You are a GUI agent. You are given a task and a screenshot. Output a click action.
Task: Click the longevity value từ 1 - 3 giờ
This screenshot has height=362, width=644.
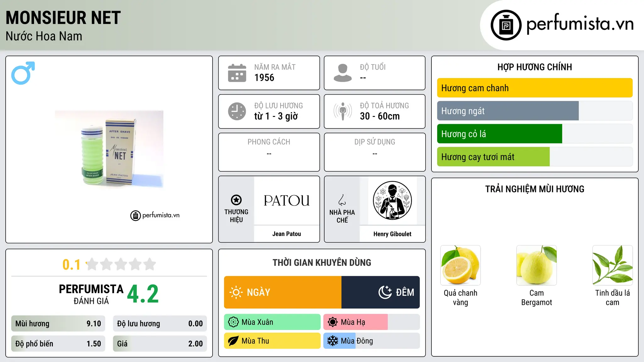[x=276, y=116]
